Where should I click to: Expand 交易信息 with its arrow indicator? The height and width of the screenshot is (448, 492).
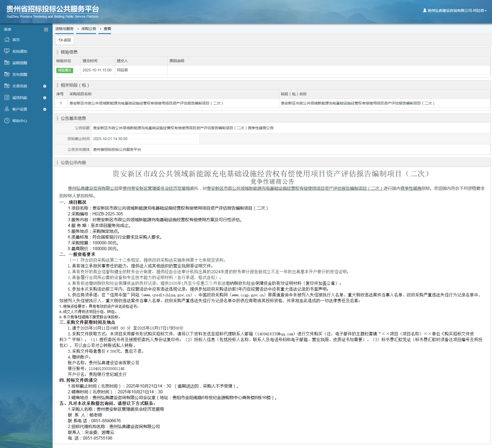(45, 86)
